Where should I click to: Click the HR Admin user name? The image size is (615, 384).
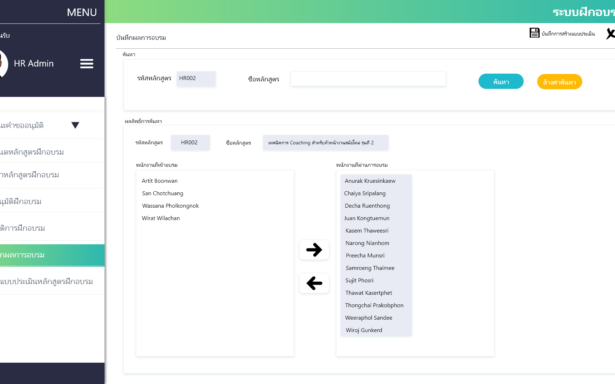point(34,64)
